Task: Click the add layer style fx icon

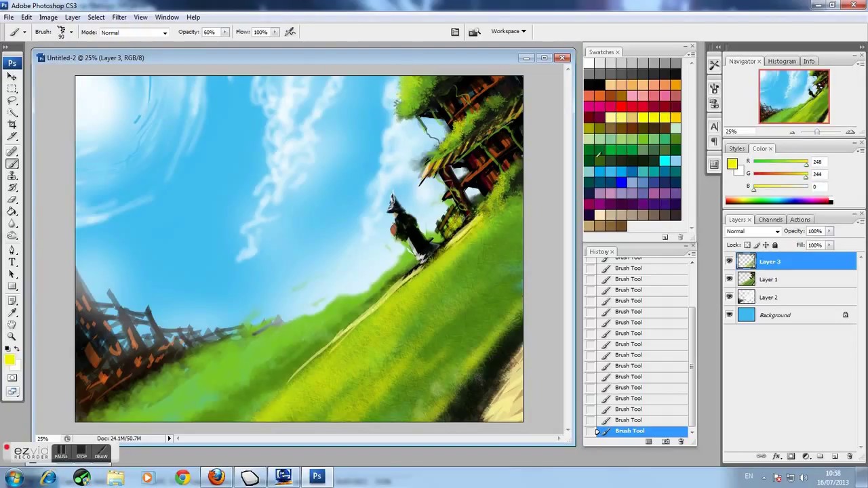Action: [x=776, y=457]
